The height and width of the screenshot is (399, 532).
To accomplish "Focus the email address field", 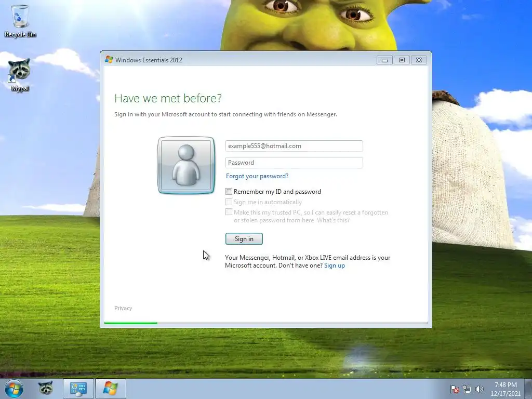I will coord(294,146).
